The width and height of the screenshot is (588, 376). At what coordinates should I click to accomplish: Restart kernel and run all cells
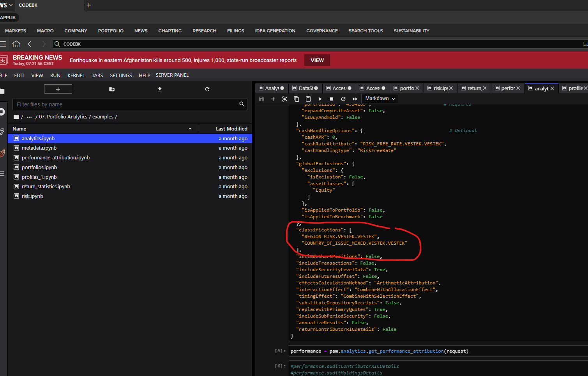[x=355, y=99]
